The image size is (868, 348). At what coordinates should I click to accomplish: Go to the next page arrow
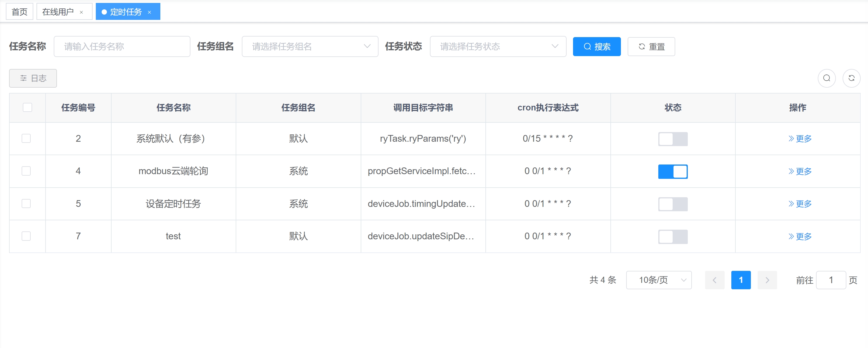pyautogui.click(x=767, y=280)
